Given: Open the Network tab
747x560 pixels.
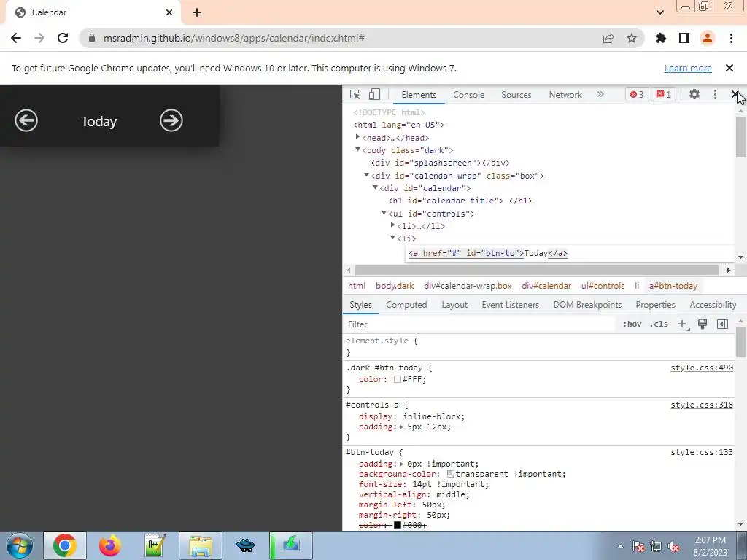Looking at the screenshot, I should click(565, 94).
